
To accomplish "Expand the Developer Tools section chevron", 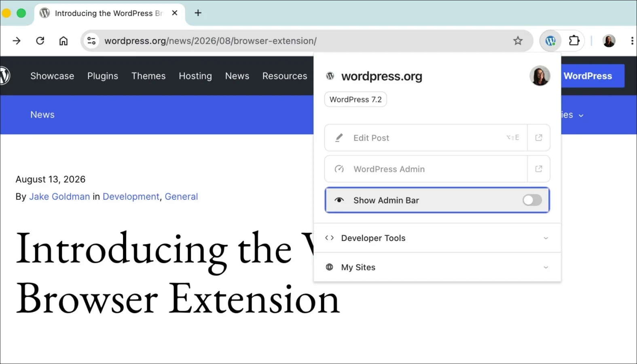I will tap(546, 238).
